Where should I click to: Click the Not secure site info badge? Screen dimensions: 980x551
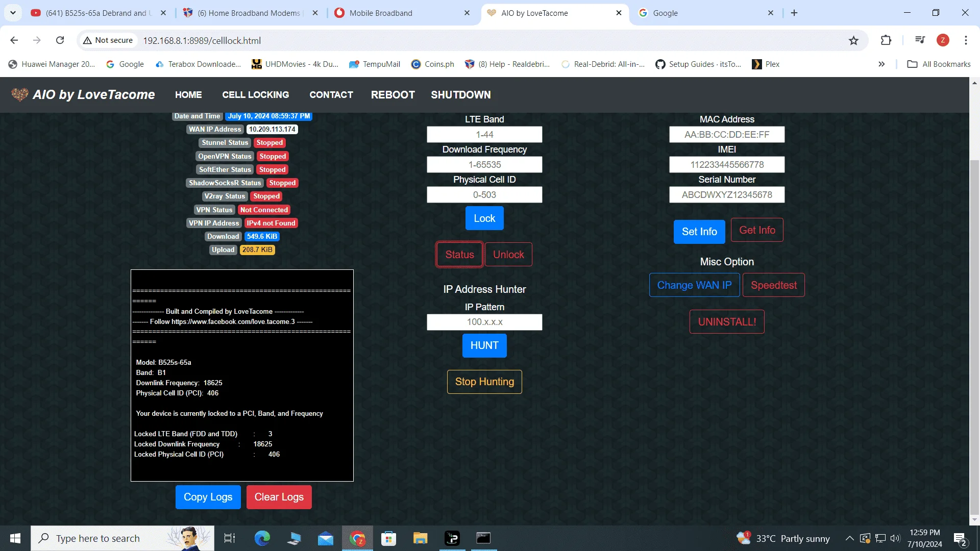click(108, 40)
